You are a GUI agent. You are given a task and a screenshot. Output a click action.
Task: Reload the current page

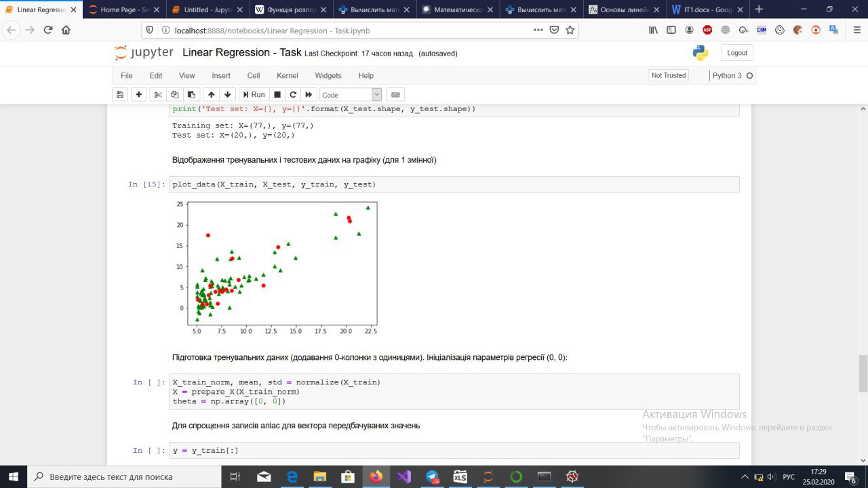click(x=48, y=30)
